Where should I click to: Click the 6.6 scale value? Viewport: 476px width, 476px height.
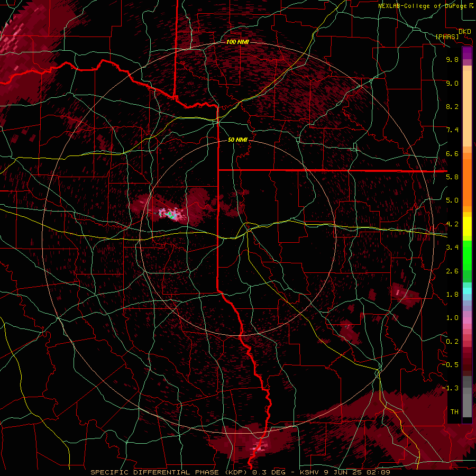(452, 153)
